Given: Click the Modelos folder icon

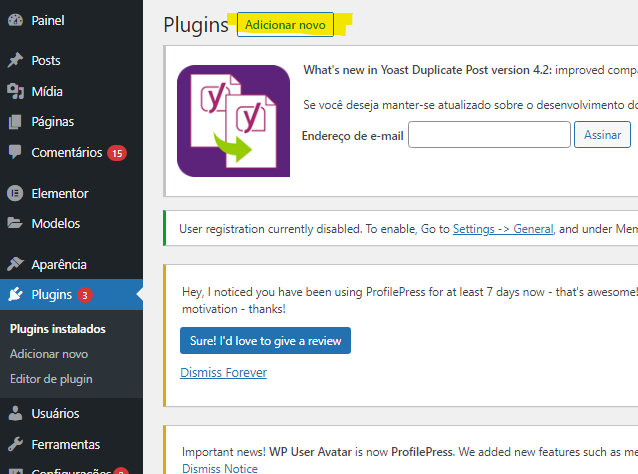Looking at the screenshot, I should pos(15,224).
